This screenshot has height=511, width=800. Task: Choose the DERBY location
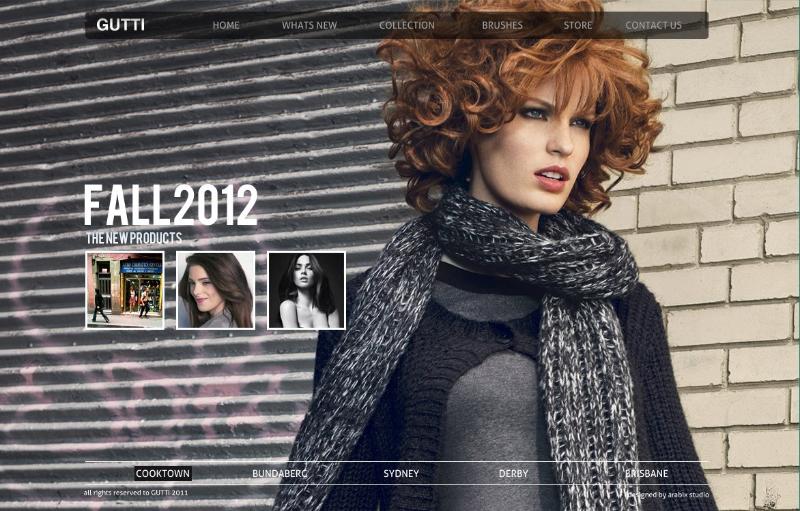513,473
